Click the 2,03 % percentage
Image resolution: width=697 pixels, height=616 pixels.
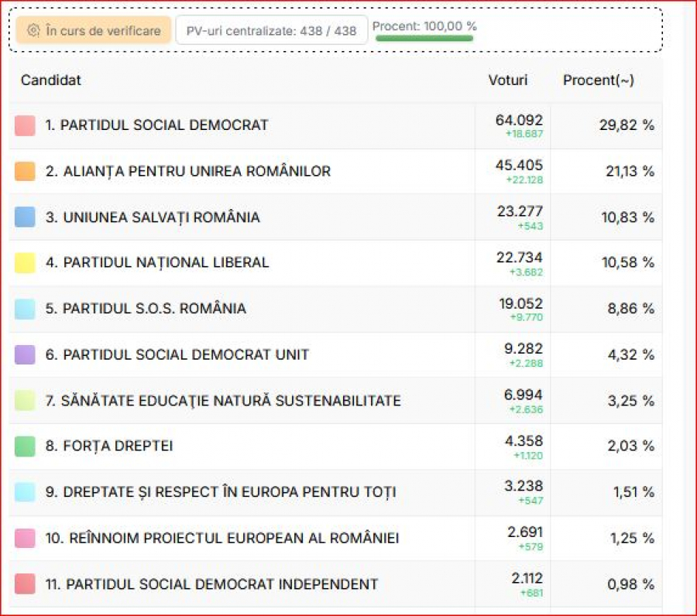point(630,447)
